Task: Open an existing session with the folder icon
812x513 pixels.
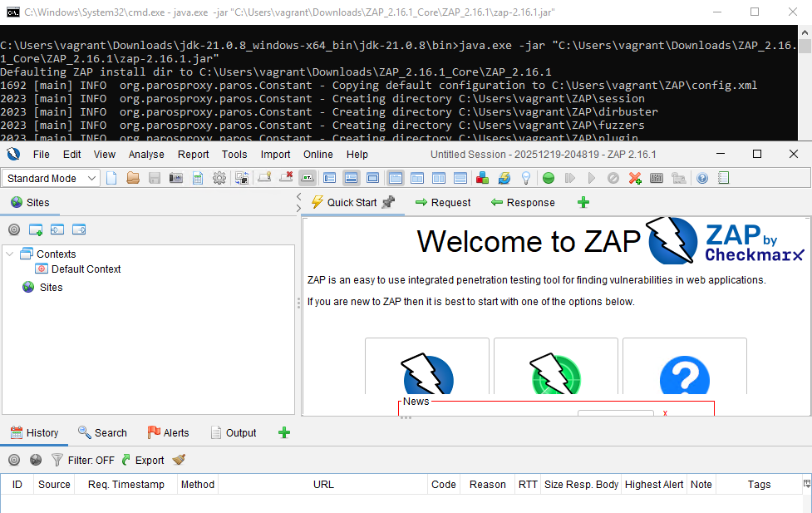Action: [133, 178]
